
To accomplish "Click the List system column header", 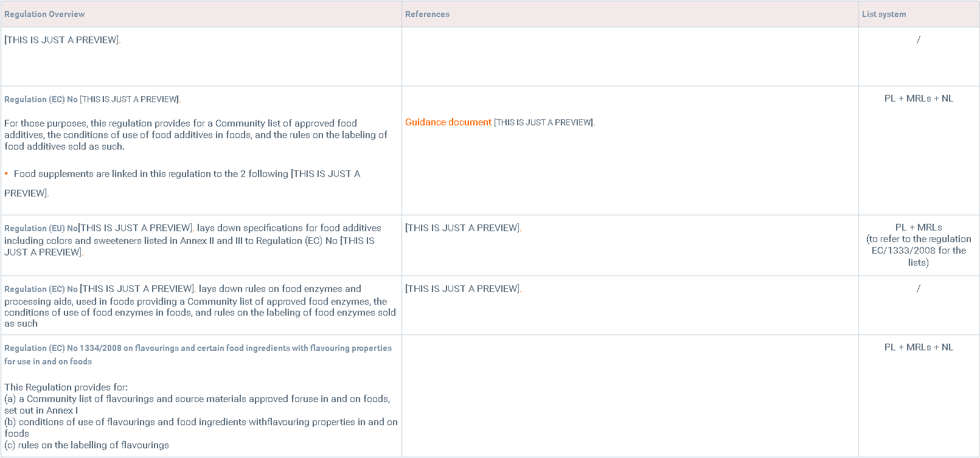I will pos(883,14).
